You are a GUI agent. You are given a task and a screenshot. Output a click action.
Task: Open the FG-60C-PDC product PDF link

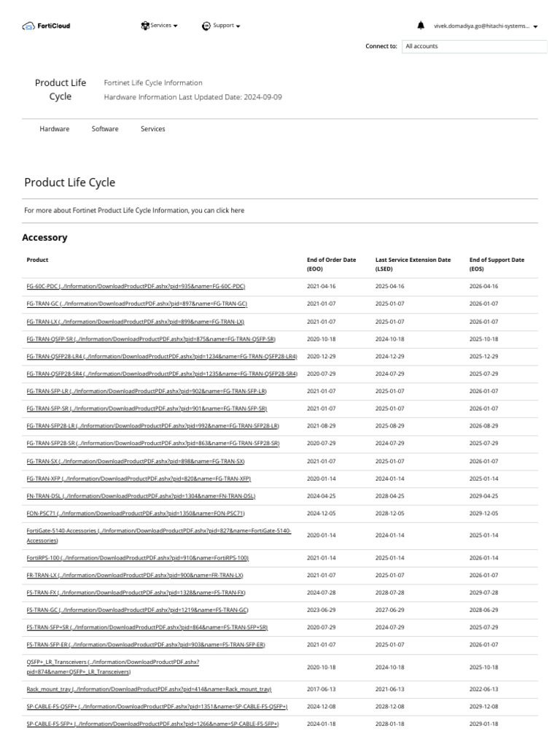(136, 287)
